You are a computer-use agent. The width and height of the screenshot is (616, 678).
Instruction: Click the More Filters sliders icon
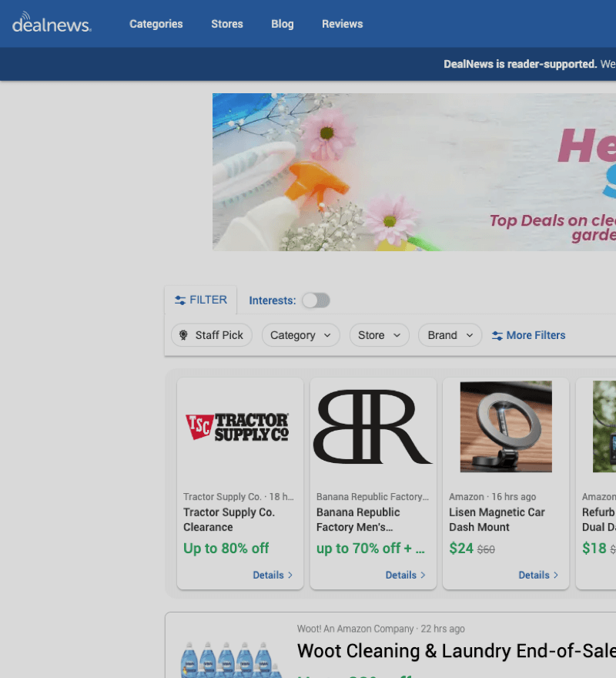[x=497, y=336]
